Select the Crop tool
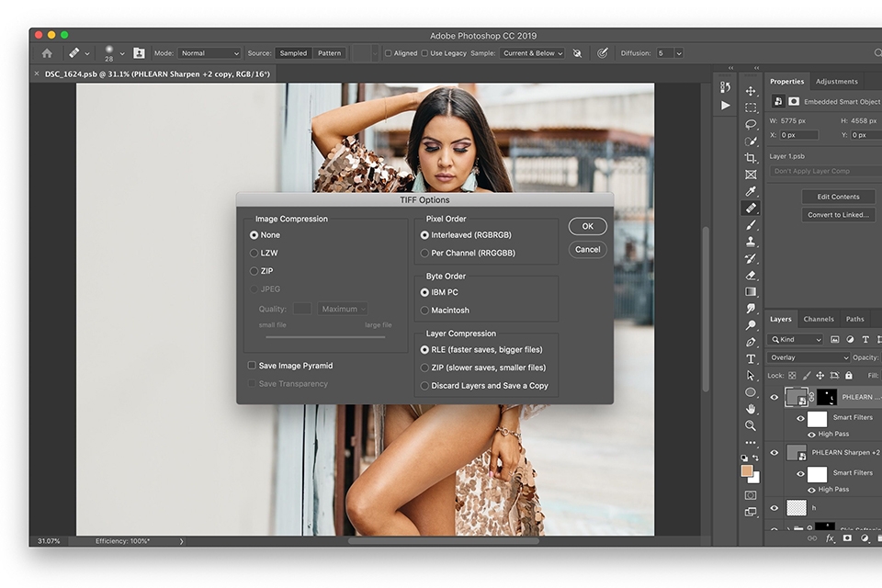882x588 pixels. (x=751, y=158)
